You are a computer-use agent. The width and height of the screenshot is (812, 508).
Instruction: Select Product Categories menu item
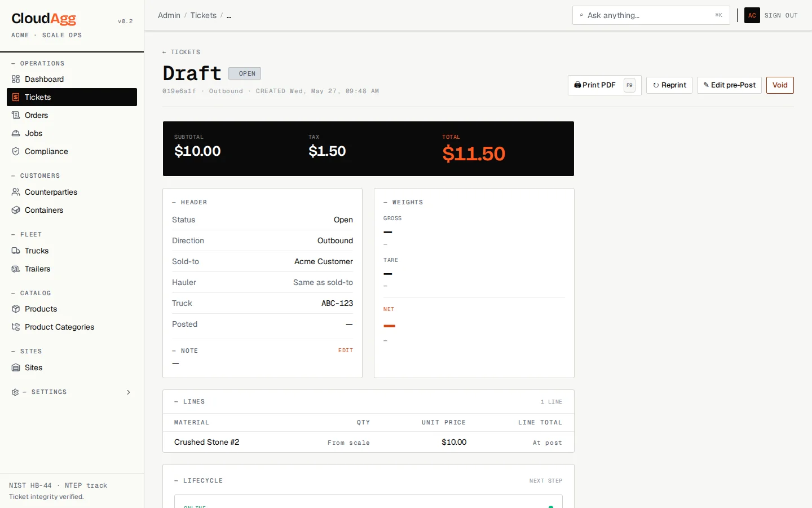[72, 327]
